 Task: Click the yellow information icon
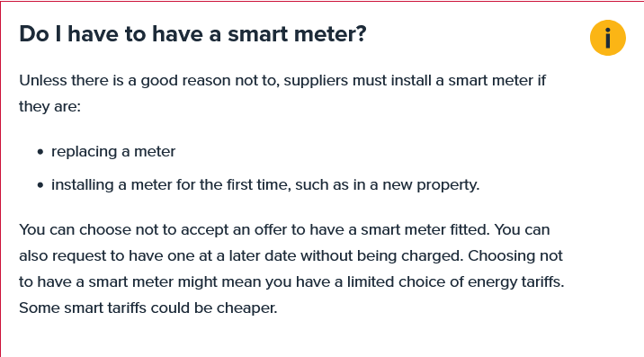608,38
